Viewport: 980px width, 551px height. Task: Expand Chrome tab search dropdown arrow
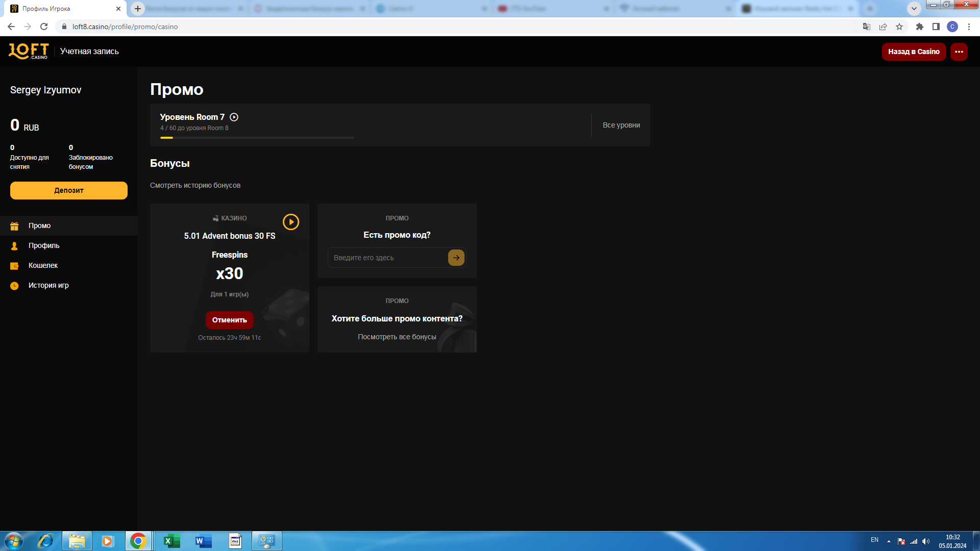914,9
